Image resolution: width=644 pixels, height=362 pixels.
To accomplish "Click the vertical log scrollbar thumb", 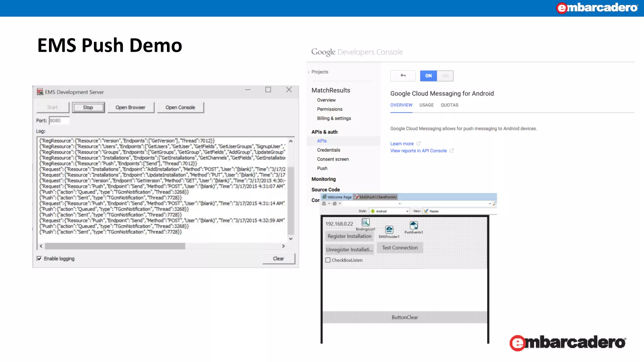I will (291, 200).
